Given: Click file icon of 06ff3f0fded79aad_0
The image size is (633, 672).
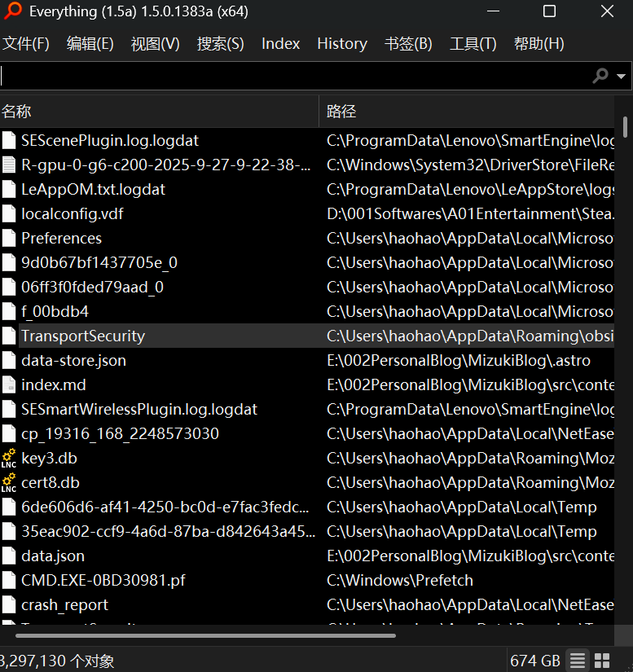Looking at the screenshot, I should [x=9, y=288].
